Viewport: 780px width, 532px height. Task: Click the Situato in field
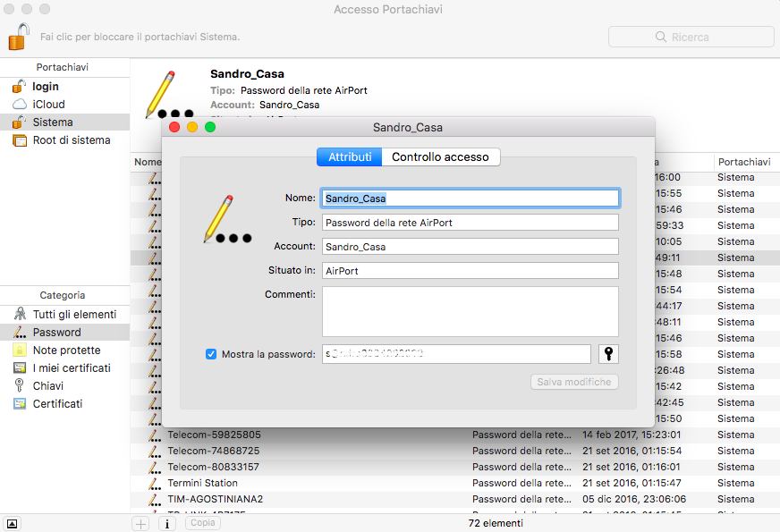point(471,271)
